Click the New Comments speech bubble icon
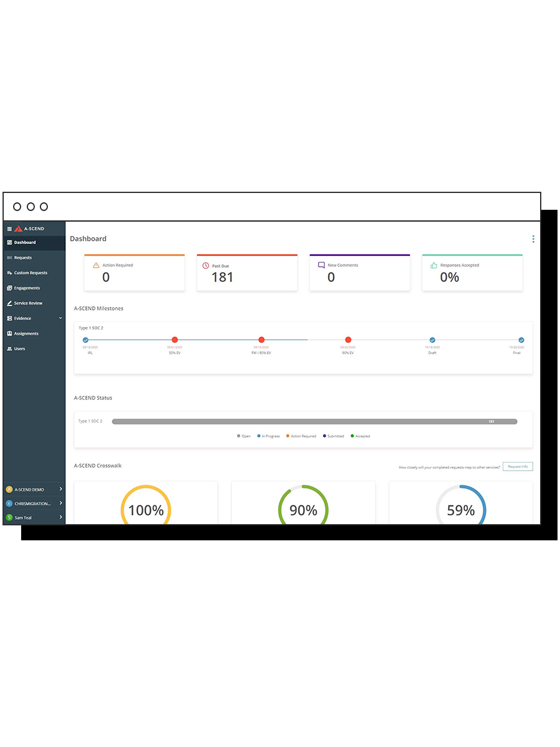This screenshot has width=560, height=747. click(x=322, y=265)
